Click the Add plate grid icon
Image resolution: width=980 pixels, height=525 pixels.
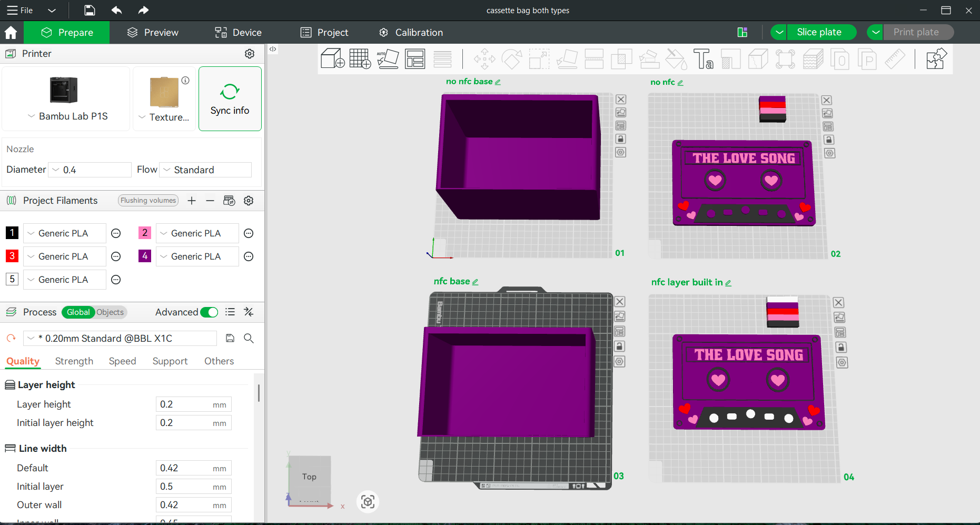pos(360,58)
